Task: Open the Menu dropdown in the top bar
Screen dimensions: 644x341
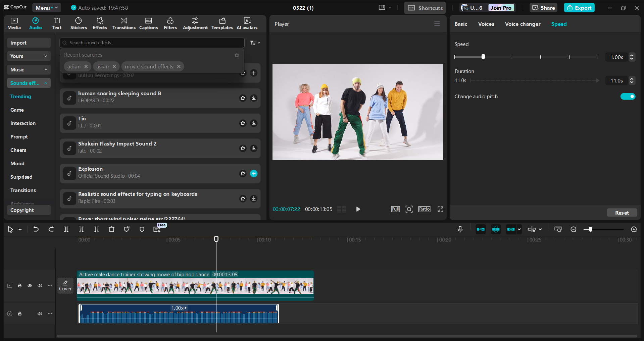Action: (x=46, y=7)
